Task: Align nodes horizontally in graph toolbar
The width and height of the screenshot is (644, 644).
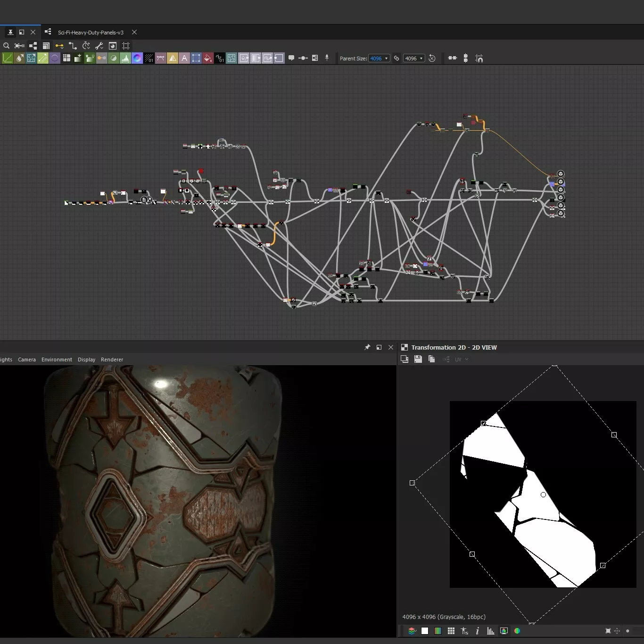Action: pos(452,58)
